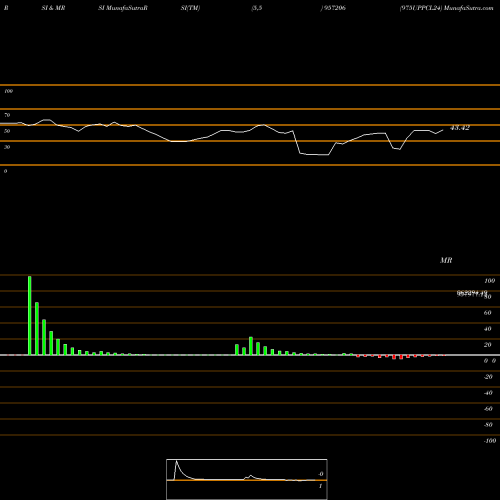This screenshot has height=500, width=500.
Task: Click the RSI value label 43.42
Action: click(460, 128)
